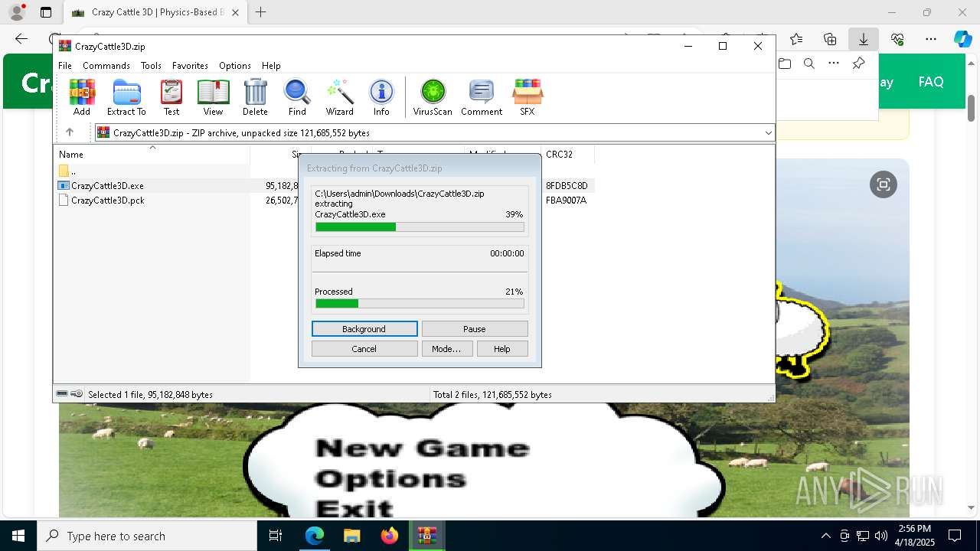Run VirusScan from the toolbar

433,97
